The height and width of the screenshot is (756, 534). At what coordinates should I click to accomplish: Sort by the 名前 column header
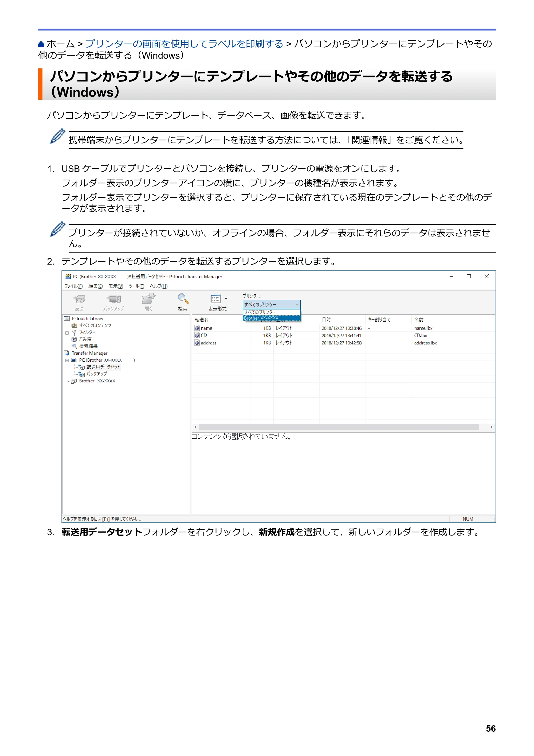418,320
